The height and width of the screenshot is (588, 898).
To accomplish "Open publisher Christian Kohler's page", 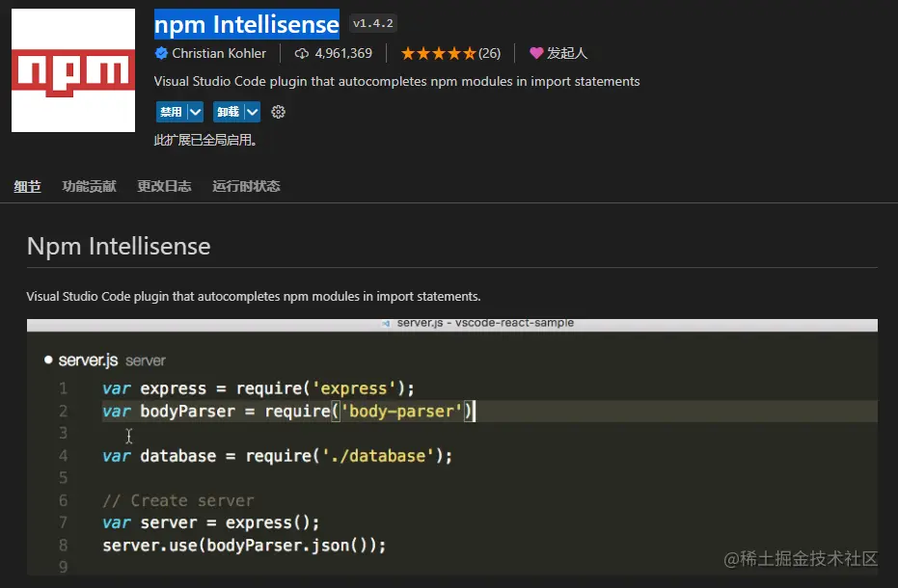I will coord(219,53).
